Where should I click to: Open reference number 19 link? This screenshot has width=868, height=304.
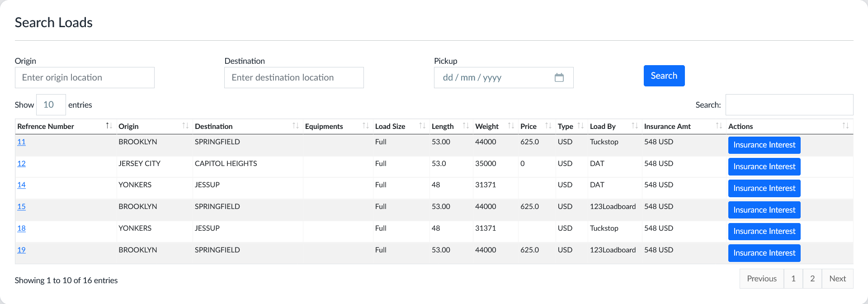coord(21,250)
